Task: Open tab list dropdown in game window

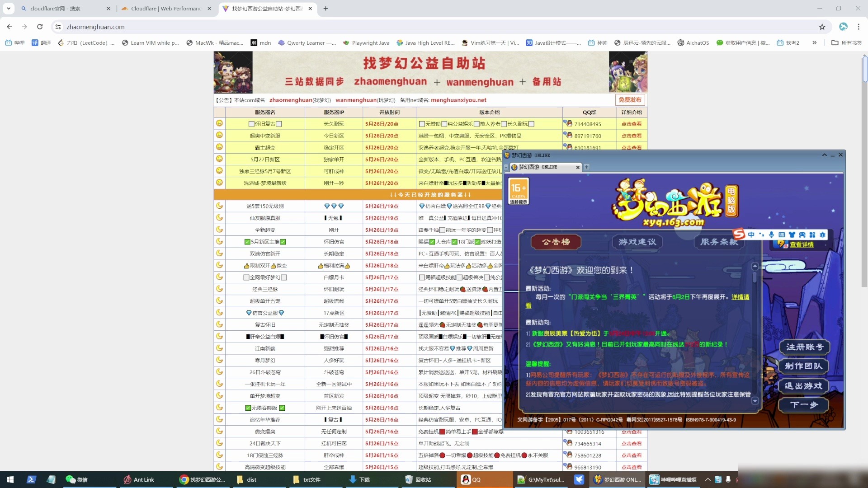Action: (506, 167)
